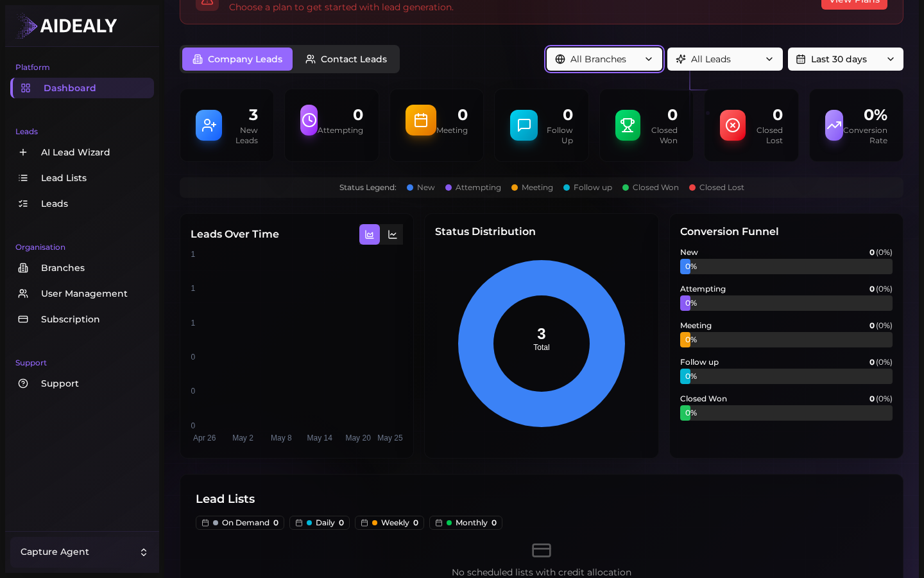This screenshot has width=924, height=578.
Task: Click the calendar icon in Monthly chip
Action: tap(439, 523)
